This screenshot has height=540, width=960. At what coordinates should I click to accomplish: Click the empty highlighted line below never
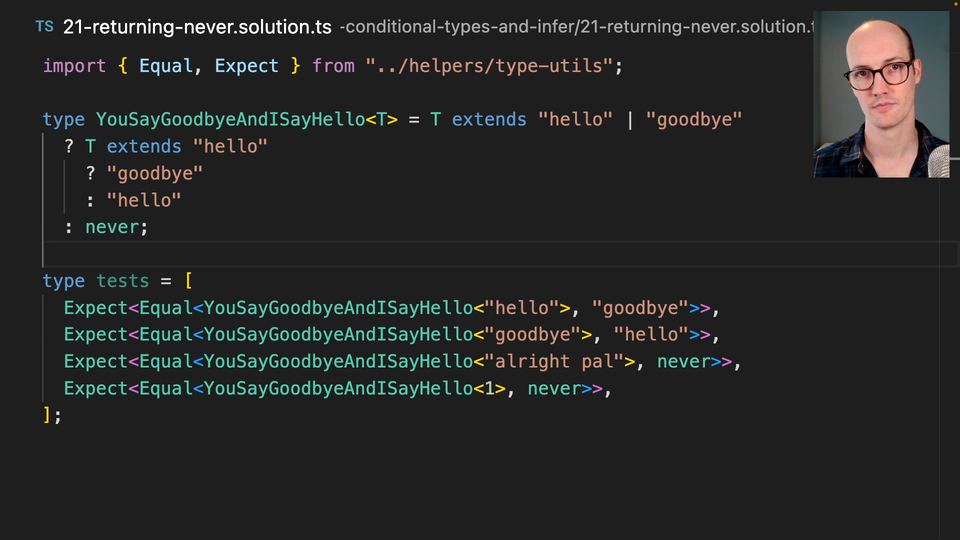(400, 254)
